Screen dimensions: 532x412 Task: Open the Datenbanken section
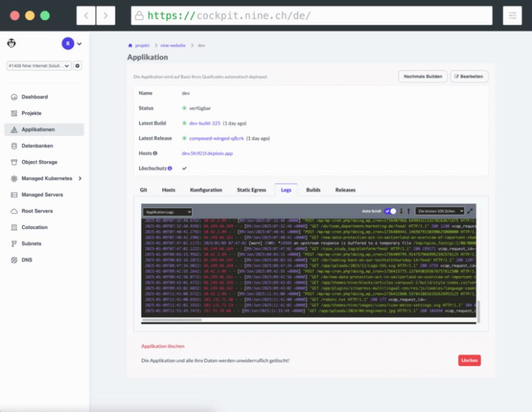click(x=37, y=146)
